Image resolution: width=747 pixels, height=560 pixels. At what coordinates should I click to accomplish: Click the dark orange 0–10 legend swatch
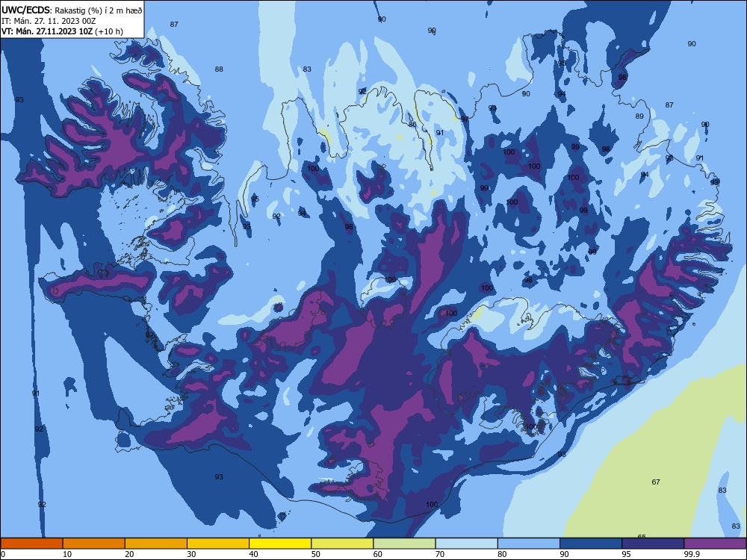(x=31, y=544)
